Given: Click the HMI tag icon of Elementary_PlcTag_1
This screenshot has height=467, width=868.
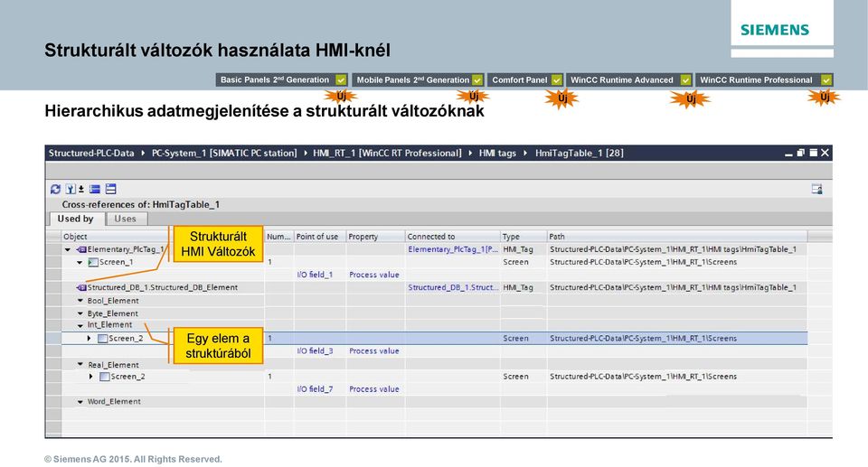Looking at the screenshot, I should pos(81,249).
